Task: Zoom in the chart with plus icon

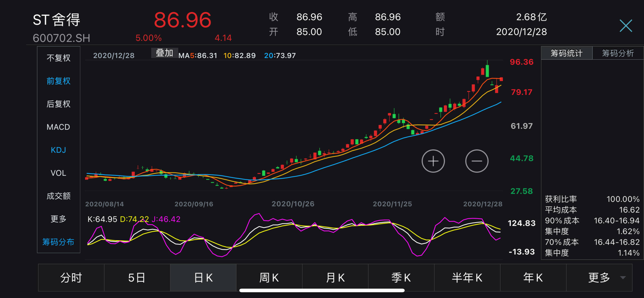Action: (x=433, y=161)
